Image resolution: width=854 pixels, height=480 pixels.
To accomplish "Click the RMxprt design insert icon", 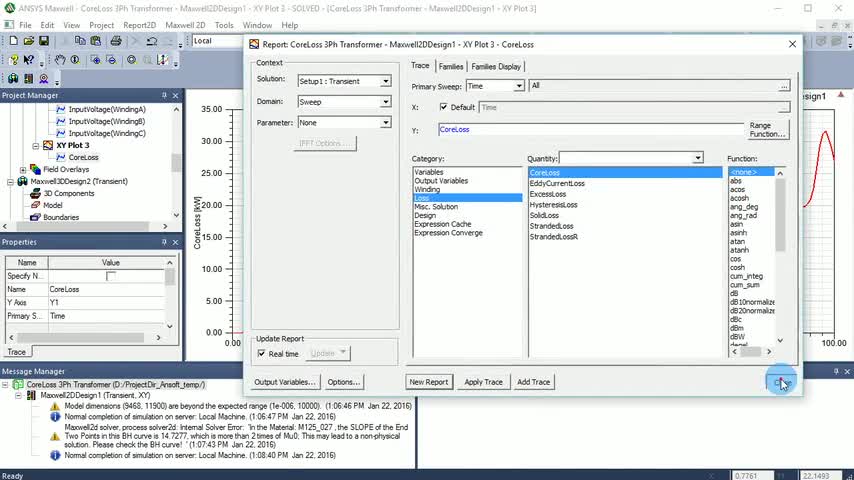I will [44, 78].
